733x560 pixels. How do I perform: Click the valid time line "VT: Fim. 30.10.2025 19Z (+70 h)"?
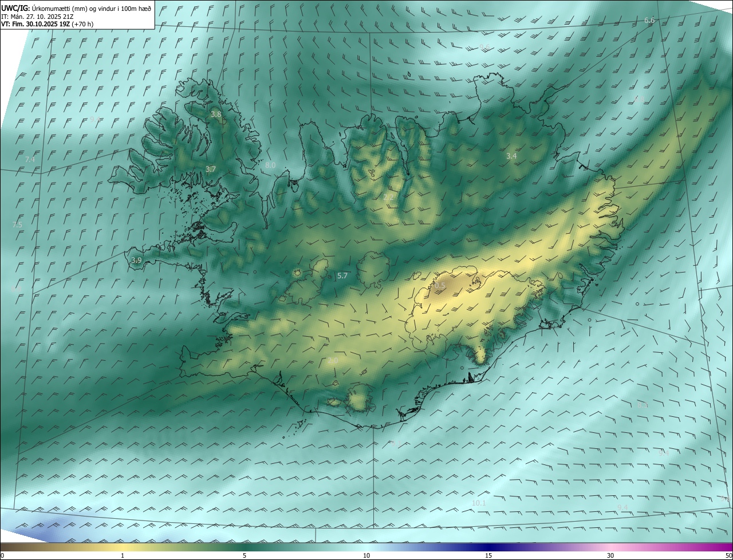click(x=48, y=24)
